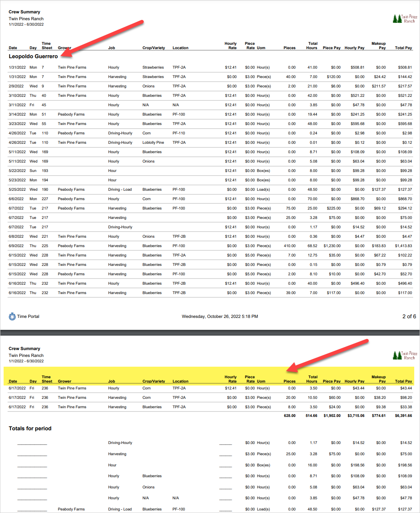Click the Twin Pines Ranch logo above highlighted header
Viewport: 420px width, 513px height.
click(x=405, y=355)
